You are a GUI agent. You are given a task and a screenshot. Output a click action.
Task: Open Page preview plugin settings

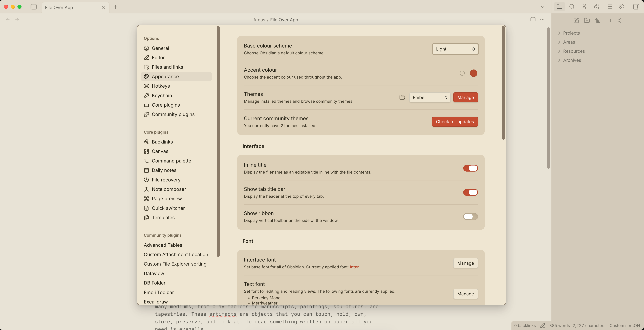point(176,199)
